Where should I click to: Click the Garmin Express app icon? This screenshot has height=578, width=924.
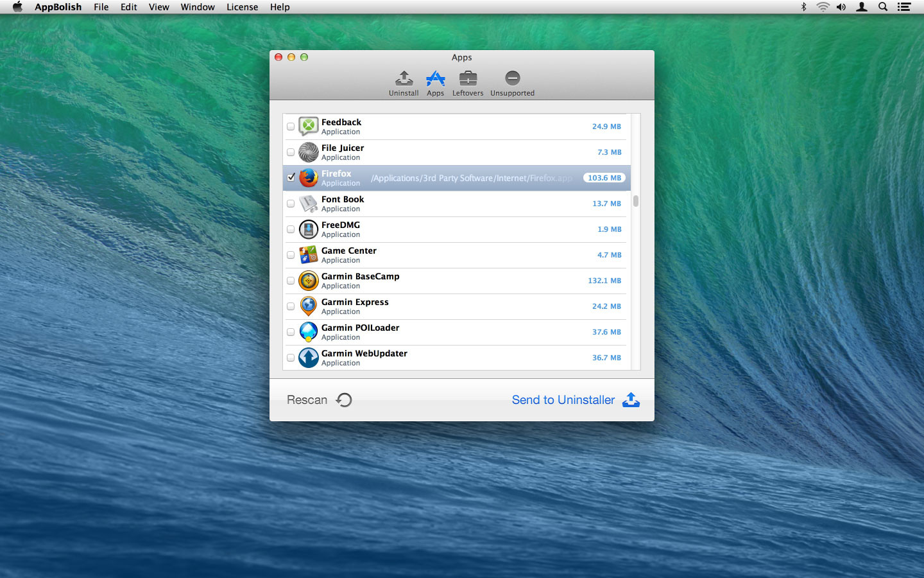pos(309,306)
